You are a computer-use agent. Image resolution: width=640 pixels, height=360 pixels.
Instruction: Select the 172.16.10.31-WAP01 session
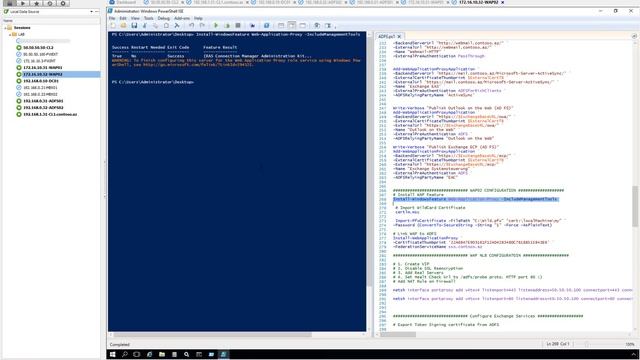[42, 68]
